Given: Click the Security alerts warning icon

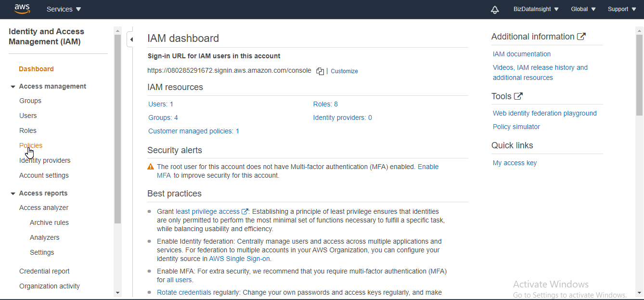Looking at the screenshot, I should click(150, 167).
